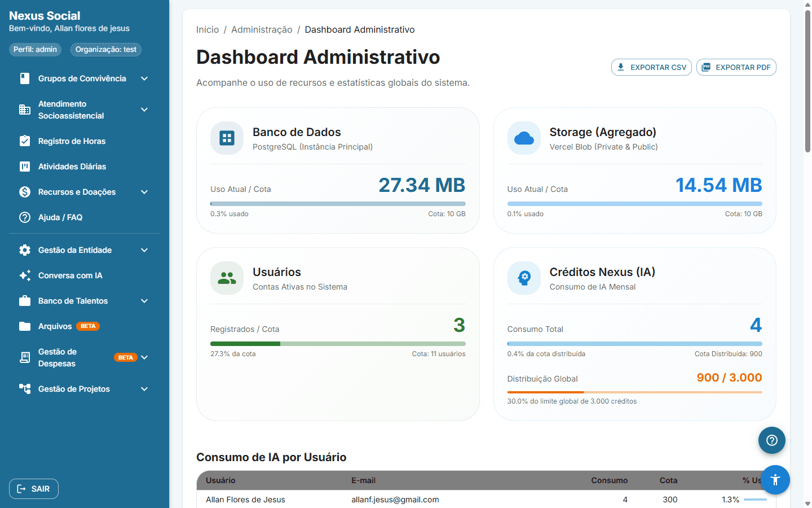Open the accessibility options button

pyautogui.click(x=775, y=480)
